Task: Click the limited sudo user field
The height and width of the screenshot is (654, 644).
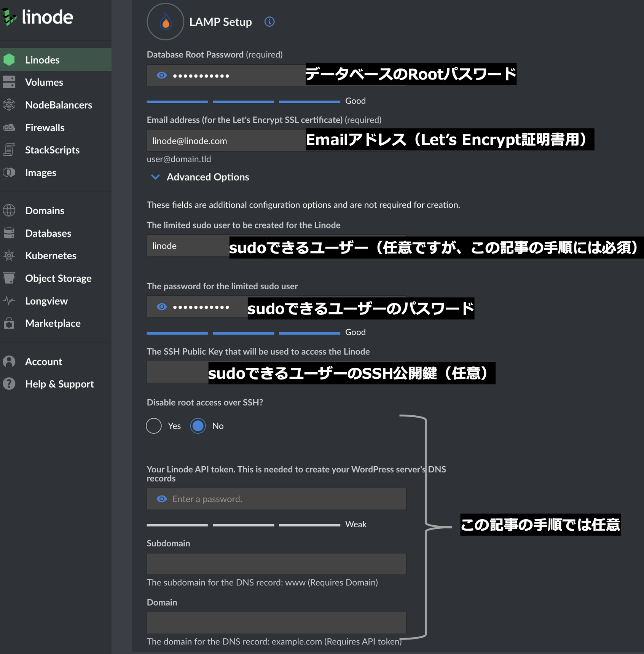Action: 276,246
